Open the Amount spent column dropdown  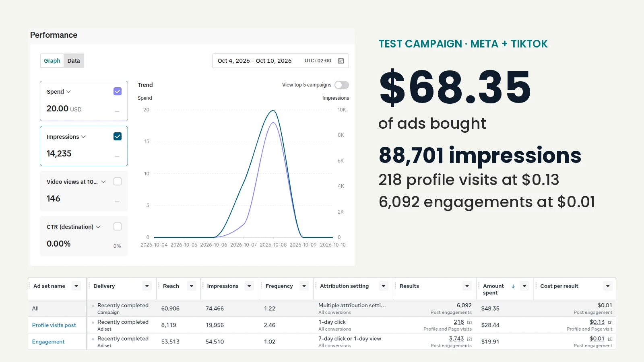tap(524, 286)
